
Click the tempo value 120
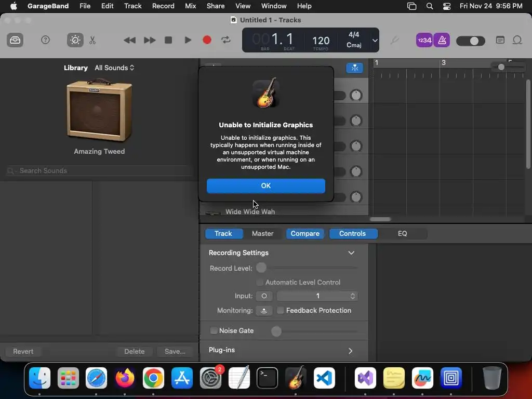321,41
